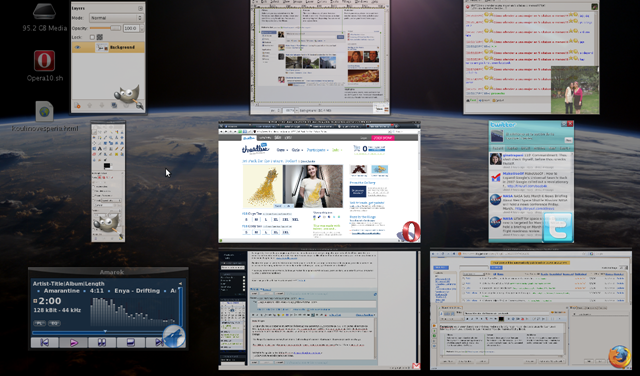Screen dimensions: 640x376
Task: Toggle the lock alpha channel checker icon
Action: tap(100, 37)
